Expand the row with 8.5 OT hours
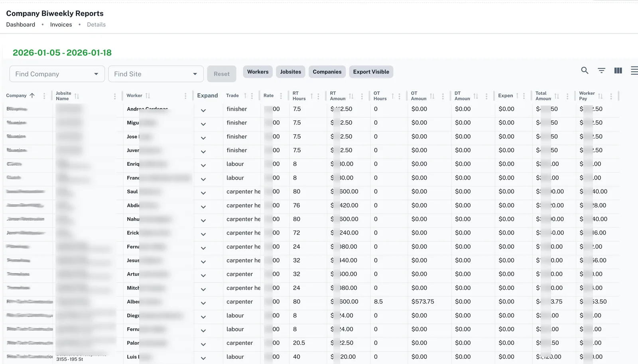 [203, 303]
